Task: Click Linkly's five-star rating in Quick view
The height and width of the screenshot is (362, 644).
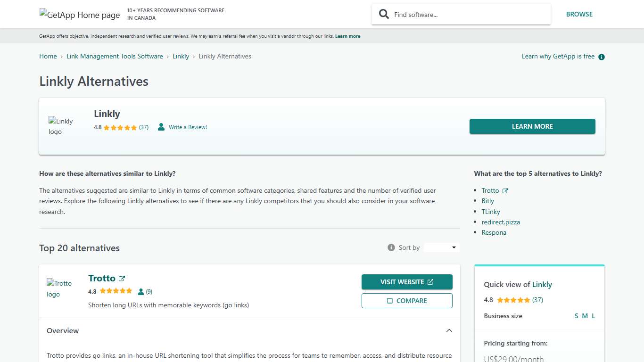Action: [513, 300]
